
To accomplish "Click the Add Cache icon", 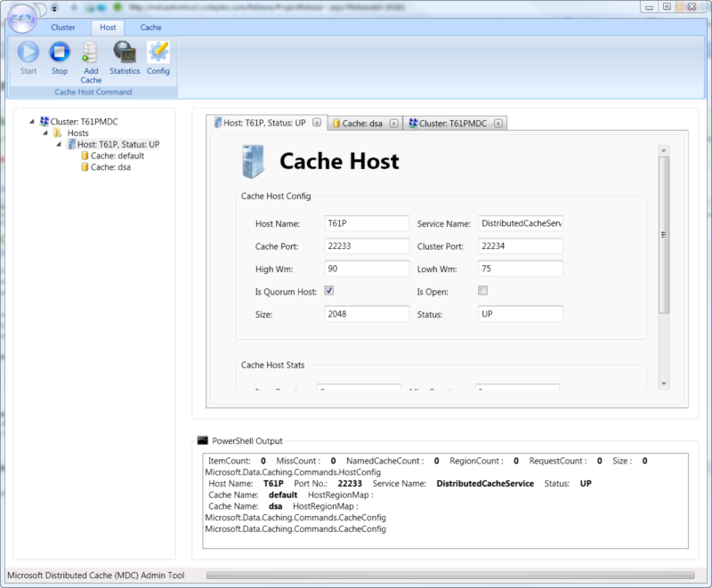I will coord(91,52).
